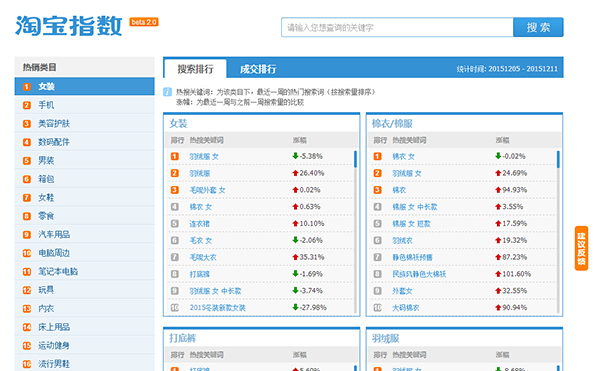Select 笔记本电脑 category in sidebar
This screenshot has width=600, height=371.
click(85, 271)
